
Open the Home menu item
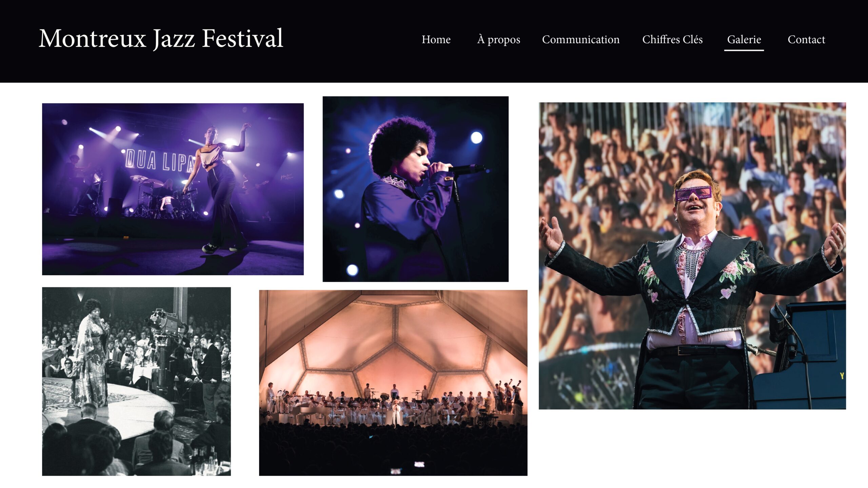point(436,39)
